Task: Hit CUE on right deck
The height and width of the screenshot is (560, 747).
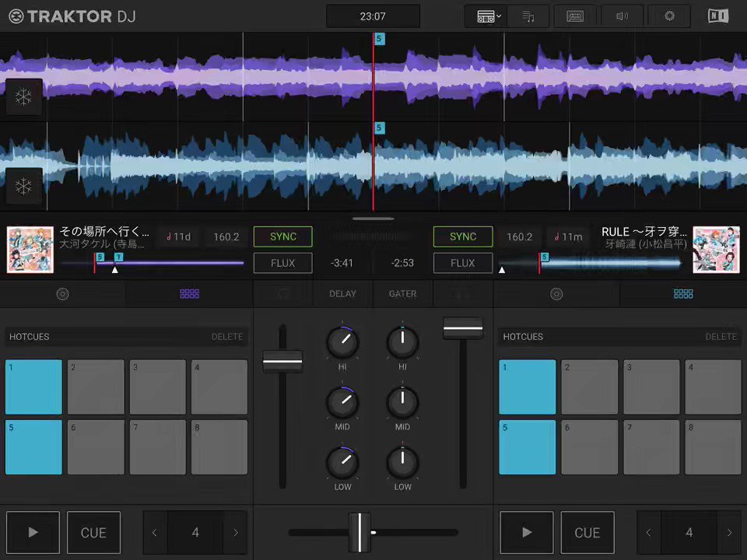Action: tap(587, 532)
